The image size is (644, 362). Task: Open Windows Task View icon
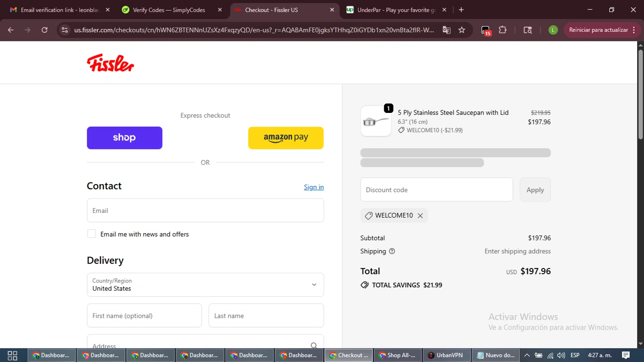coord(12,356)
